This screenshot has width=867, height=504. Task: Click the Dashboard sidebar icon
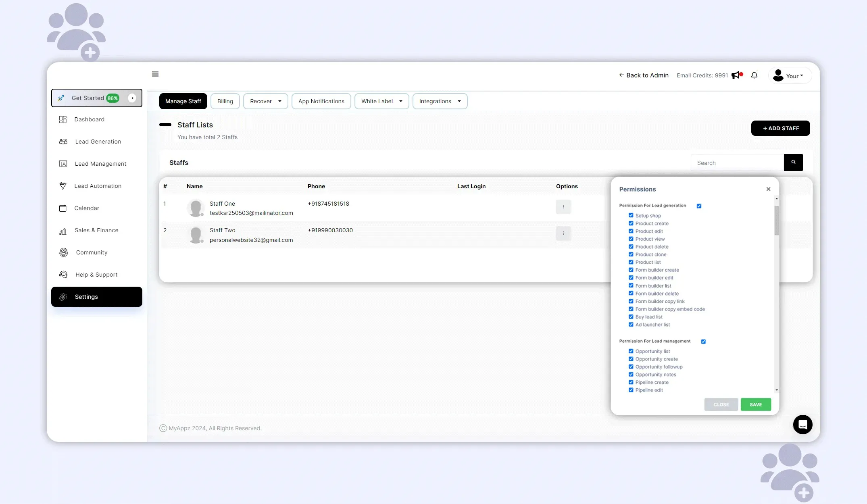pyautogui.click(x=63, y=119)
